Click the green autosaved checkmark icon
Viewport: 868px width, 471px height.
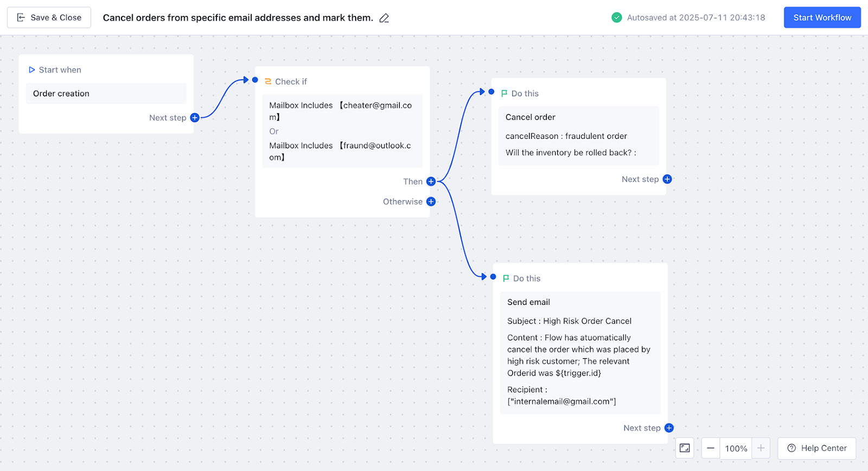pyautogui.click(x=617, y=17)
